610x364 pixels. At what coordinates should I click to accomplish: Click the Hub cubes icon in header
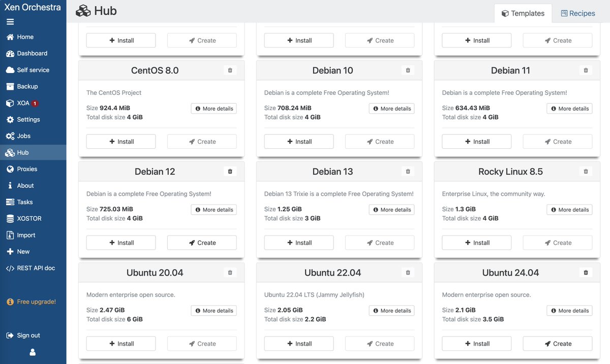coord(83,11)
